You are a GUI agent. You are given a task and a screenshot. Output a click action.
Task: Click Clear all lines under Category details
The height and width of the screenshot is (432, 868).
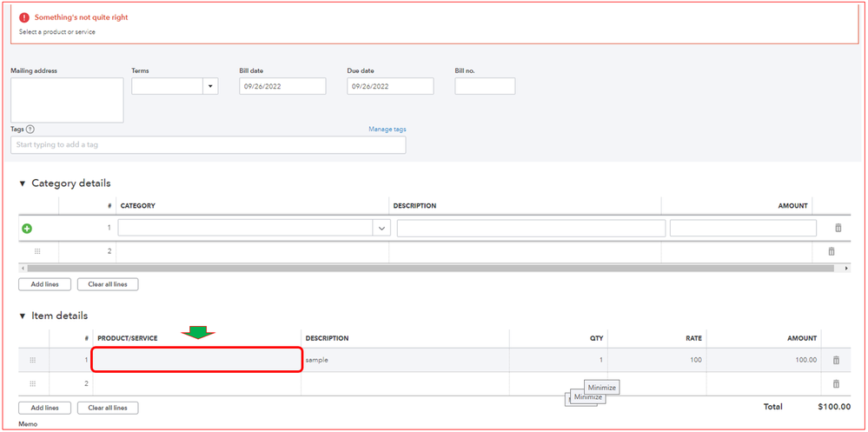[x=108, y=284]
